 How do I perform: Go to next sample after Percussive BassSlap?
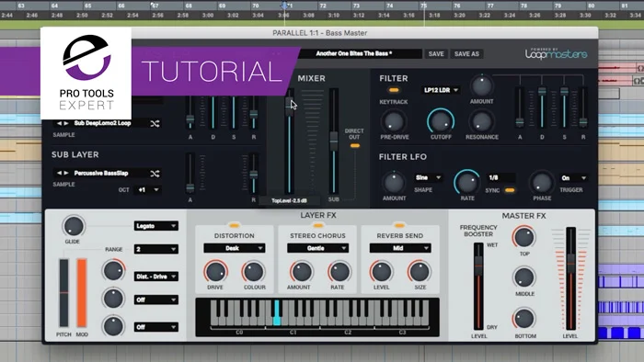click(x=66, y=173)
